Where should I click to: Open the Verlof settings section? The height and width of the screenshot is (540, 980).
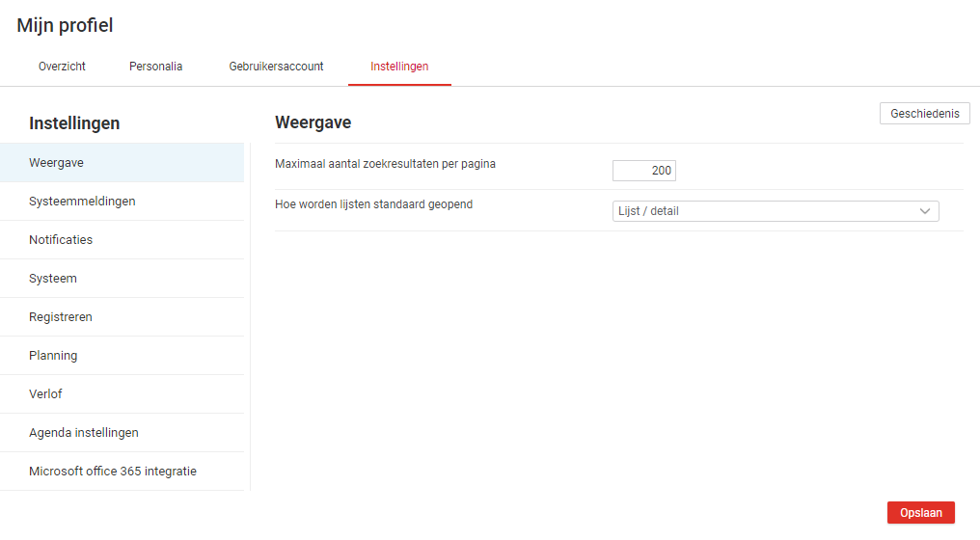point(45,394)
